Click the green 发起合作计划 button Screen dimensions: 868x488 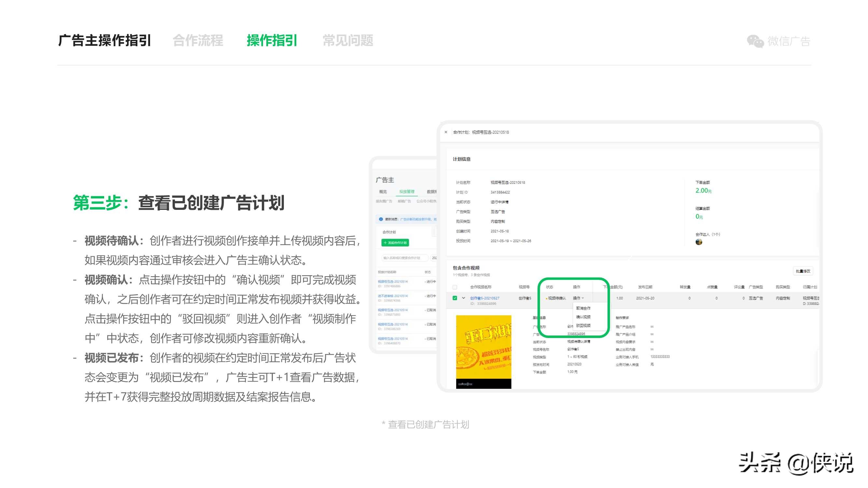pyautogui.click(x=395, y=242)
